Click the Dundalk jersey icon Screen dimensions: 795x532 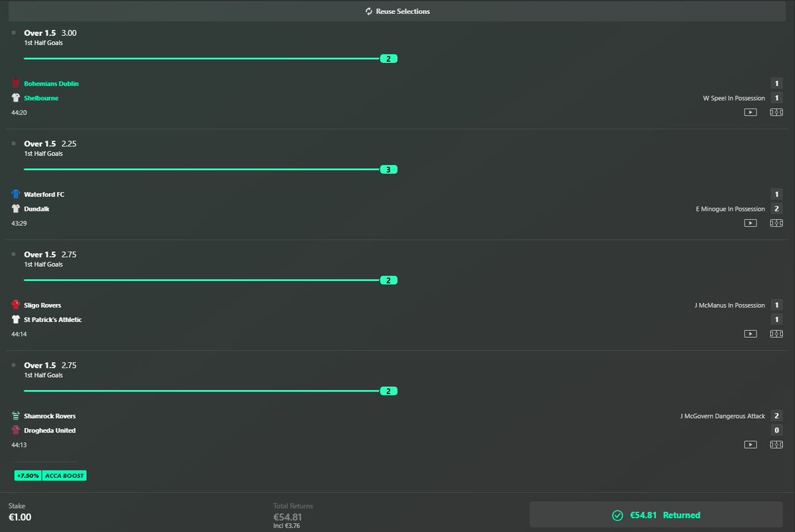pyautogui.click(x=16, y=209)
